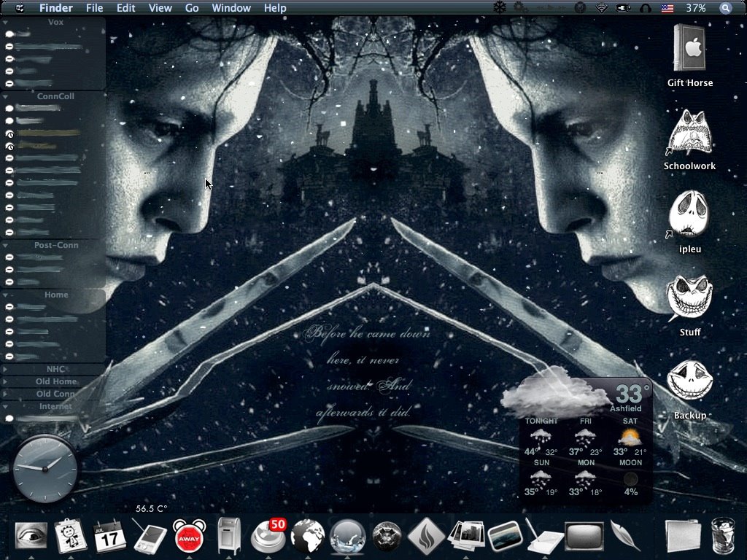Expand the Old Home buddy group
This screenshot has height=560, width=747.
(x=5, y=381)
